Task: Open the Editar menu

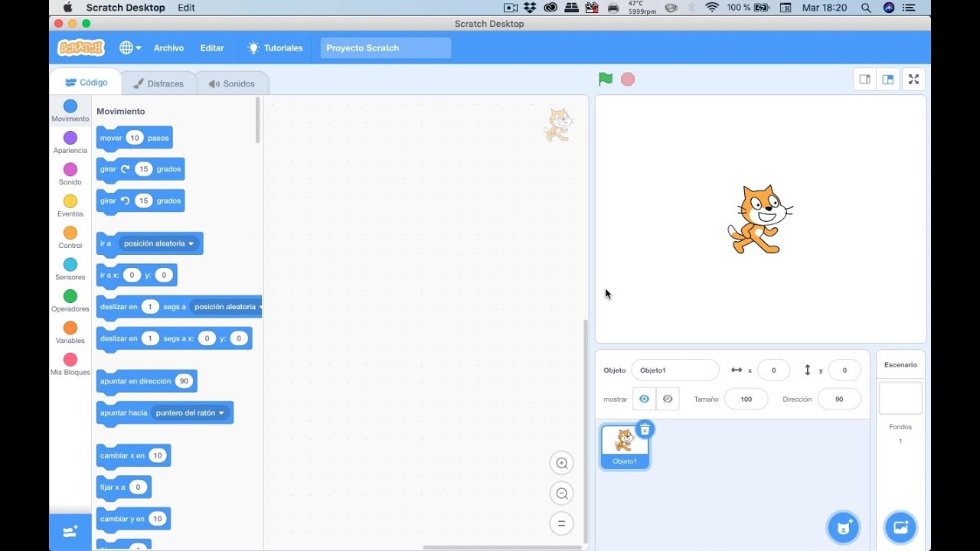Action: 212,47
